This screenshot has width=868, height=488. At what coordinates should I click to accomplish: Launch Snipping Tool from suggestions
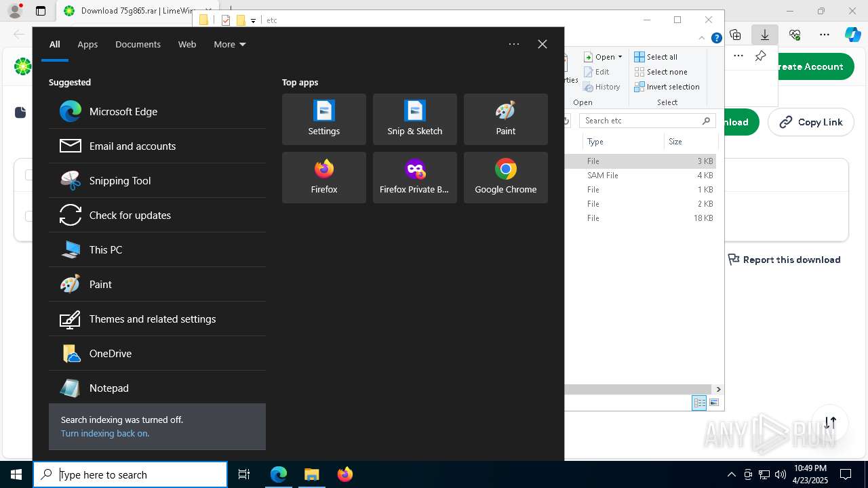[x=157, y=180]
